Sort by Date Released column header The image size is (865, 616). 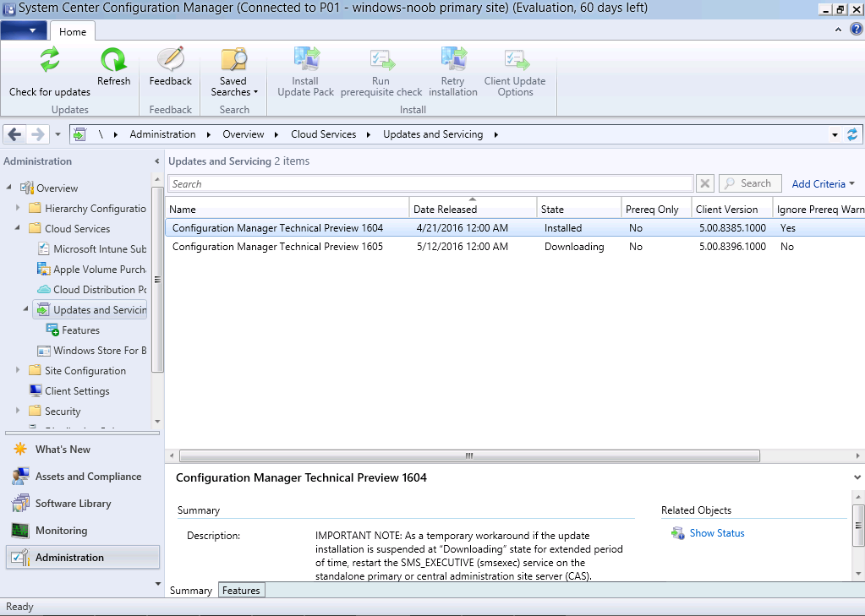473,209
